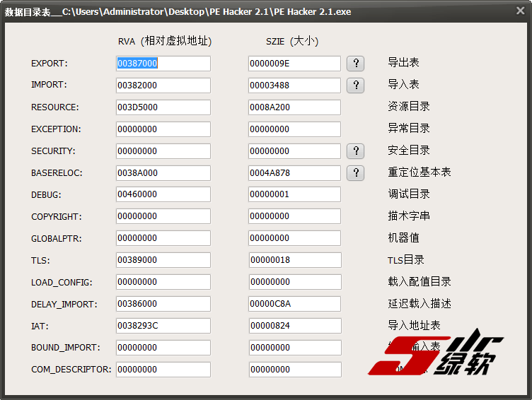The width and height of the screenshot is (532, 400).
Task: Edit the IAT RVA value
Action: (x=163, y=326)
